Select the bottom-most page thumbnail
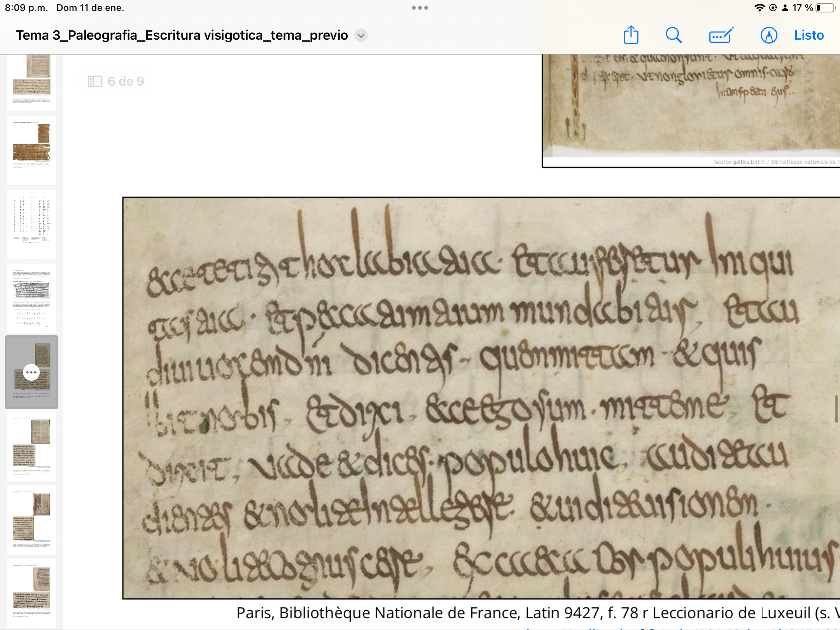 (x=31, y=593)
